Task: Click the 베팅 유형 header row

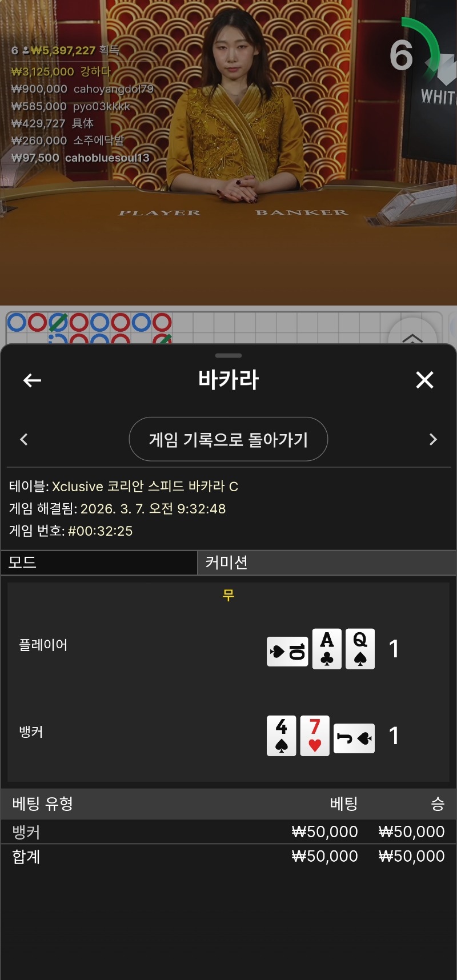Action: tap(228, 804)
